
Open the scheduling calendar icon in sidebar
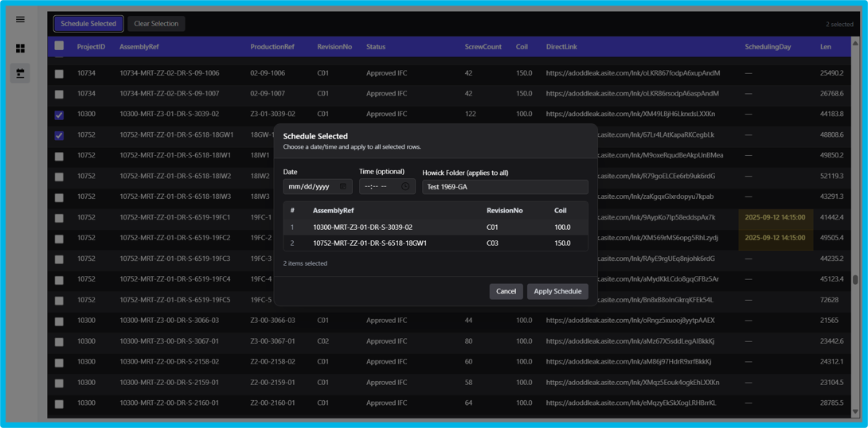(x=20, y=73)
